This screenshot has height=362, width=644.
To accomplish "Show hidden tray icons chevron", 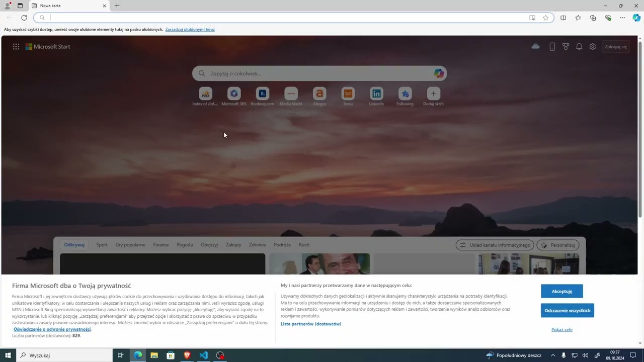I will click(553, 355).
